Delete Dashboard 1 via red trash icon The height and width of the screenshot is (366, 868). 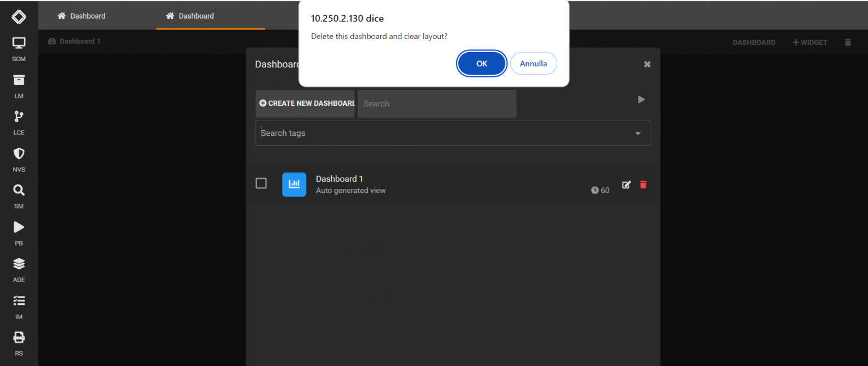[643, 184]
